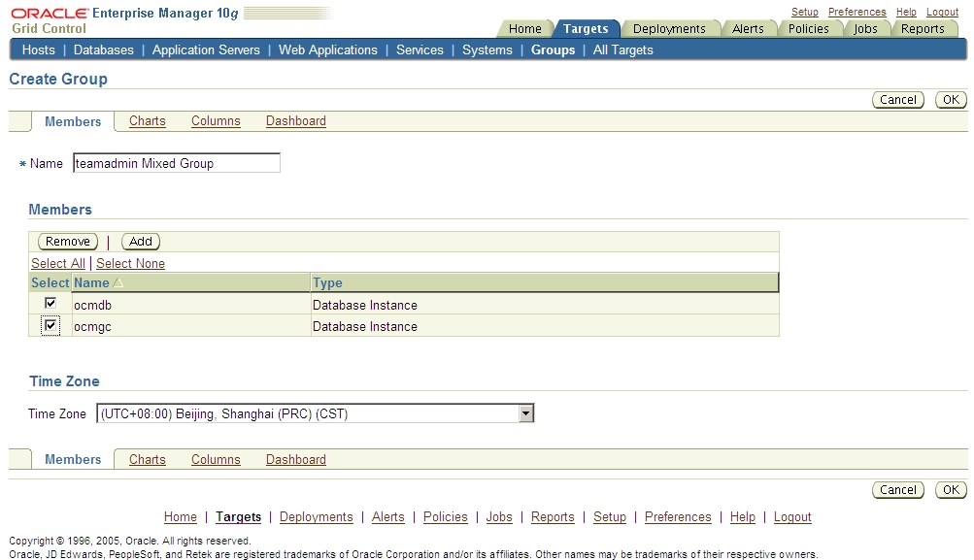Click the footer Jobs link
Viewport: 974px width, 560px height.
pyautogui.click(x=499, y=517)
